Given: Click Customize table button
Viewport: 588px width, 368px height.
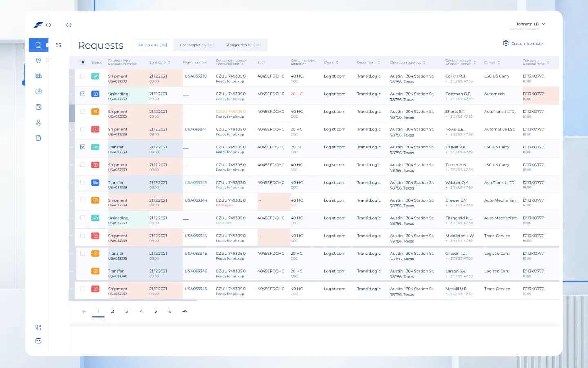Looking at the screenshot, I should pos(523,43).
